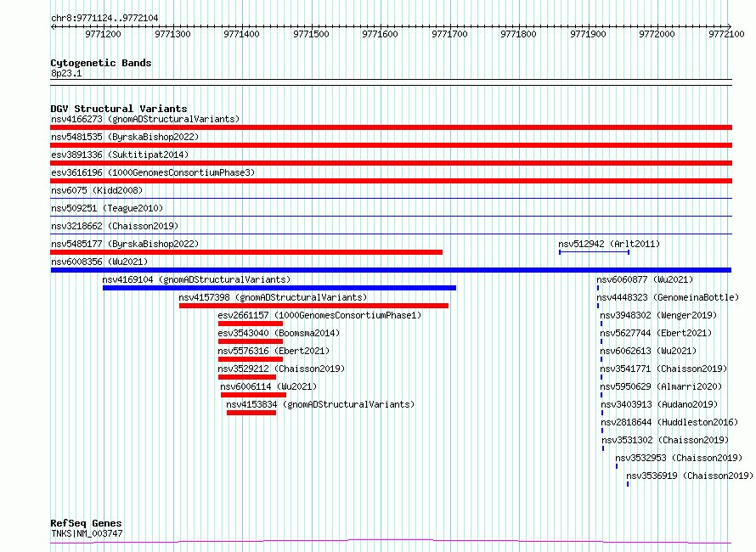The width and height of the screenshot is (756, 552).
Task: Open esv2661157 1000GenomesConsortiumPhase1 entry
Action: 319,315
